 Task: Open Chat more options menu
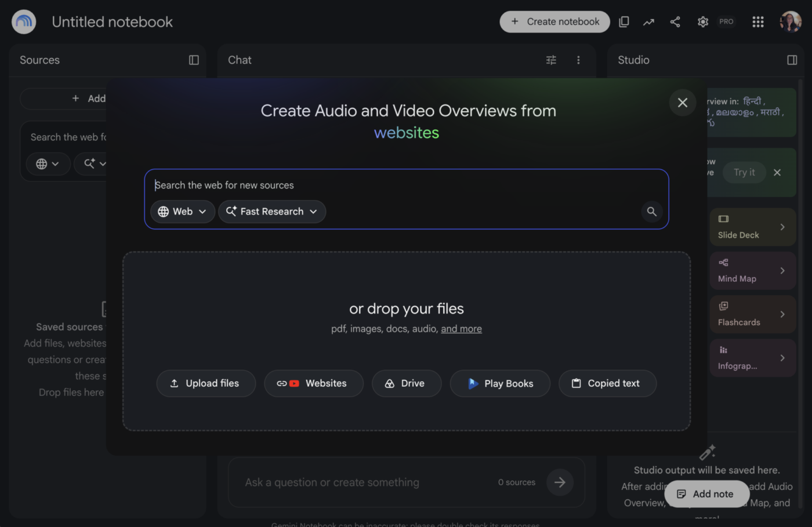[x=578, y=60]
